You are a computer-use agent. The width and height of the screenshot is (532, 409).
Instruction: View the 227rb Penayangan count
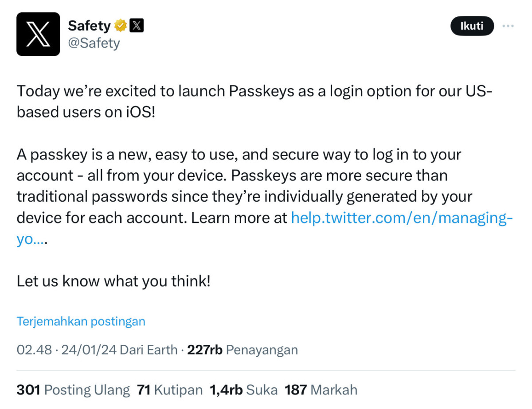(242, 350)
